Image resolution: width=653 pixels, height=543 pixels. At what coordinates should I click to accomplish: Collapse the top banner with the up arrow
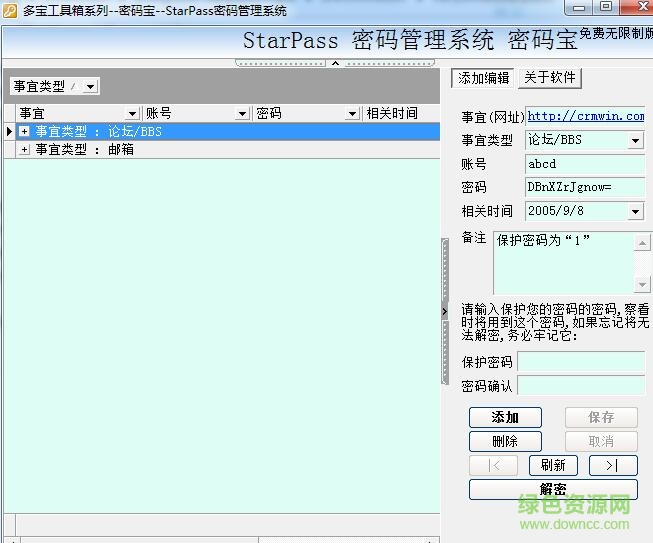(x=335, y=63)
